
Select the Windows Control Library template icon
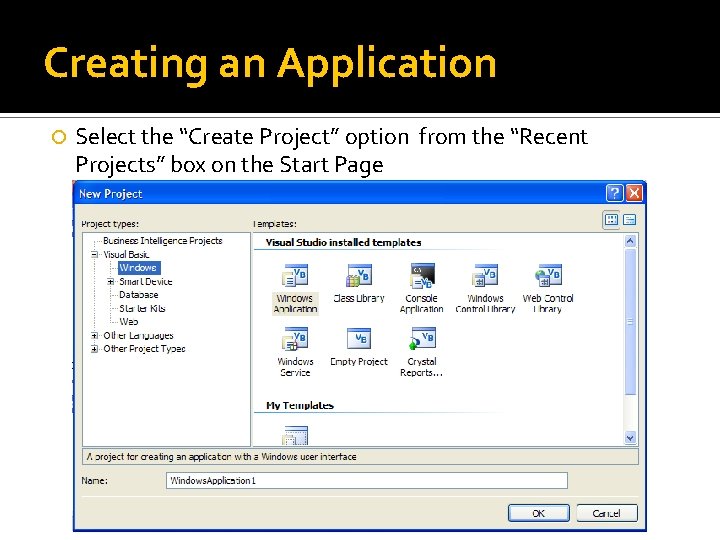[x=485, y=276]
